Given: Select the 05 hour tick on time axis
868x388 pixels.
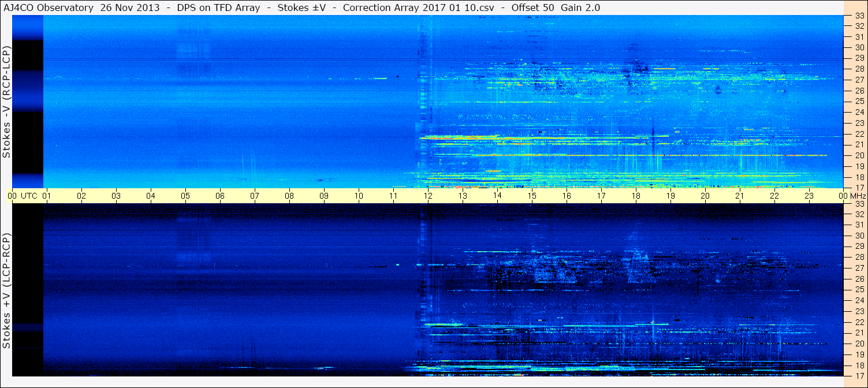Looking at the screenshot, I should [x=185, y=196].
